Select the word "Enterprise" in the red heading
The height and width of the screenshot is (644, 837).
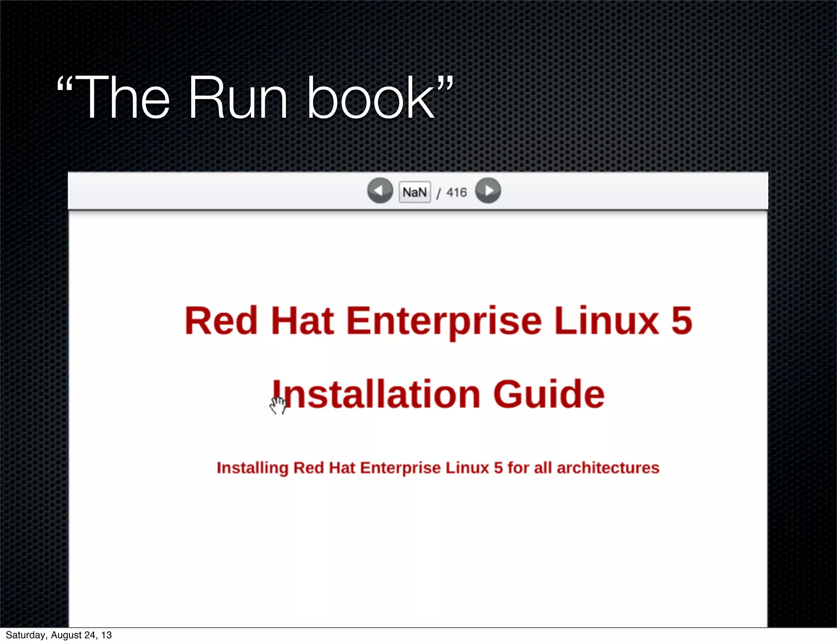pyautogui.click(x=444, y=322)
